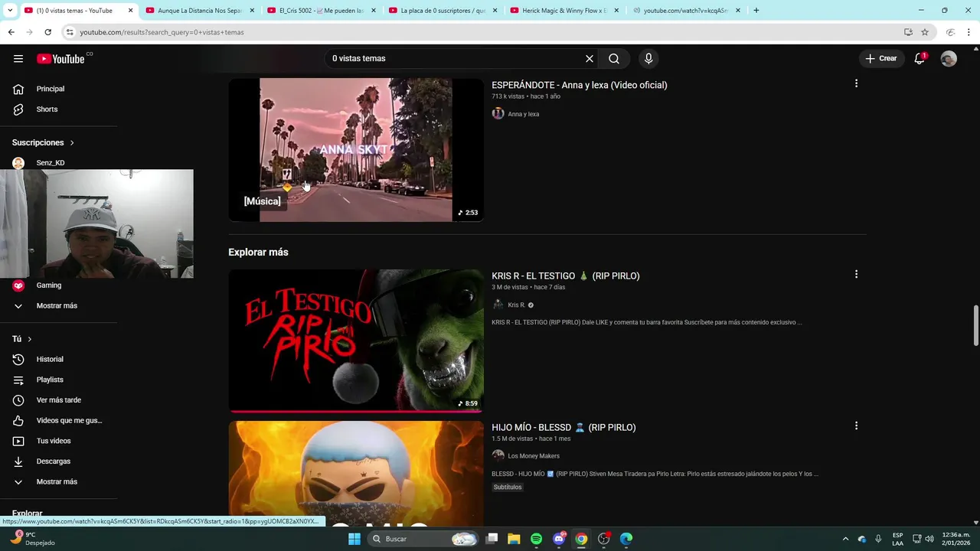Image resolution: width=980 pixels, height=551 pixels.
Task: Click the HIJO MÍO cartoon thumbnail
Action: click(x=356, y=473)
